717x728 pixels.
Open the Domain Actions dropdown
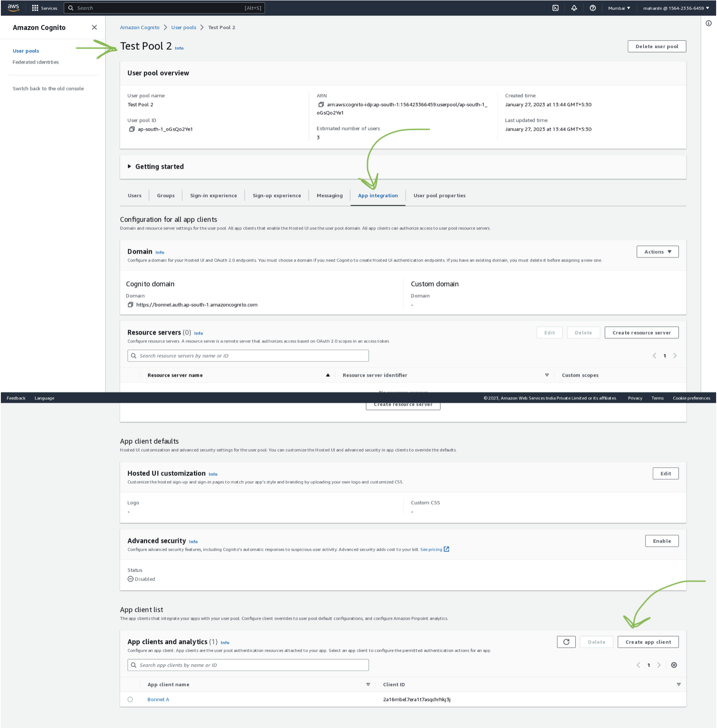pos(657,252)
